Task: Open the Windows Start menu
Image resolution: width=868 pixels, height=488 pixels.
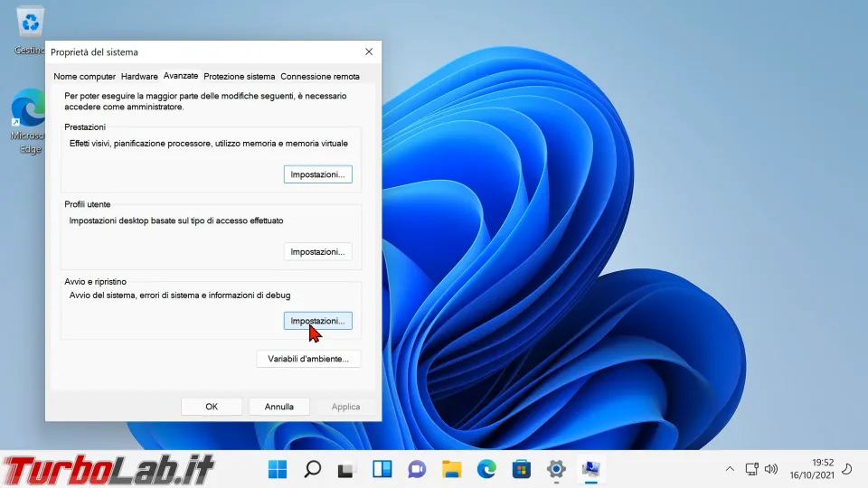Action: coord(278,469)
